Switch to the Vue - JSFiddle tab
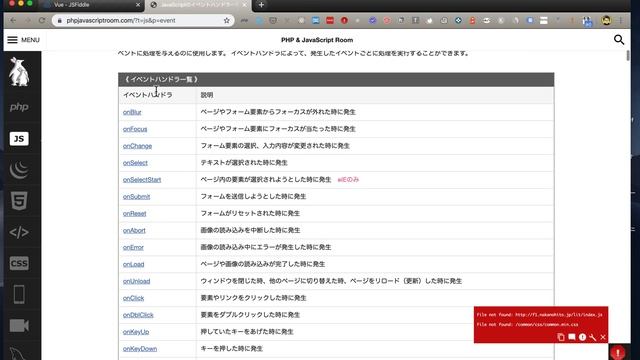 91,5
